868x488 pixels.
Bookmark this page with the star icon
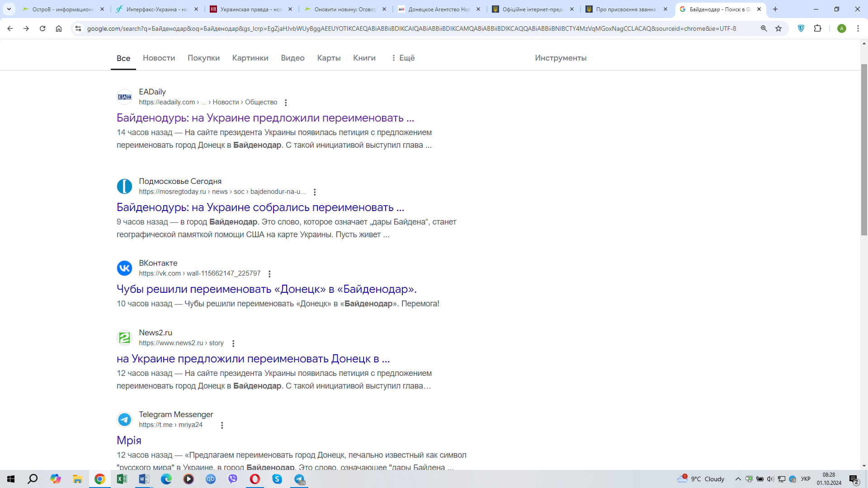tap(778, 28)
